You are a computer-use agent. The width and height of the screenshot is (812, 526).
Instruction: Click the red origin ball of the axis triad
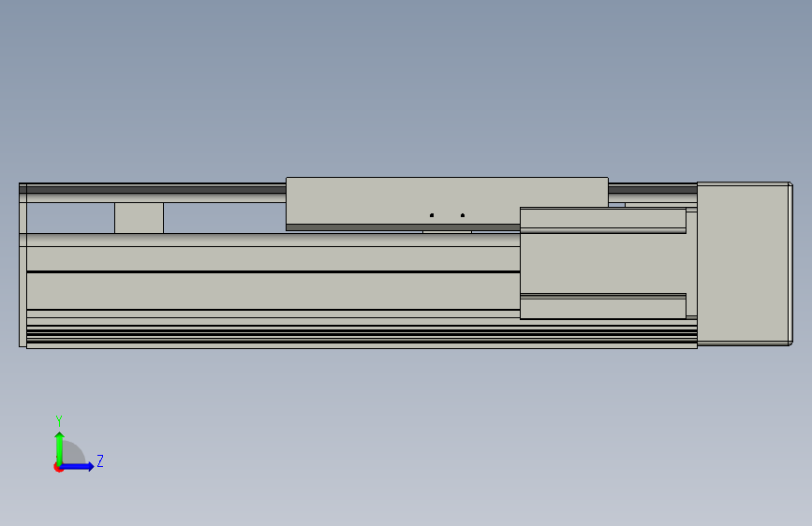[x=58, y=467]
